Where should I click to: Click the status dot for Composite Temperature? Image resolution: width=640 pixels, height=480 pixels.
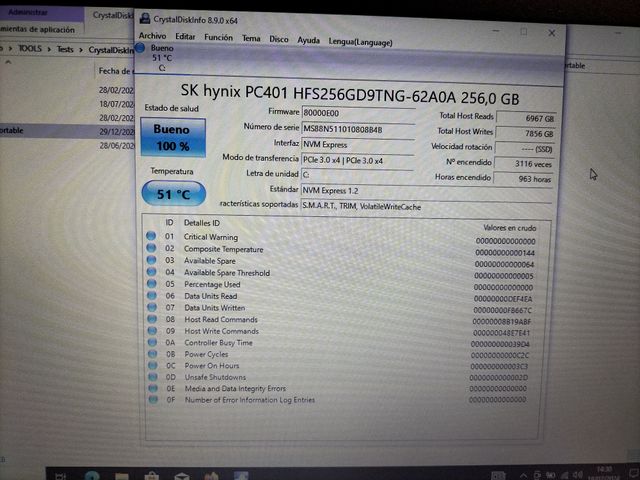(x=151, y=247)
